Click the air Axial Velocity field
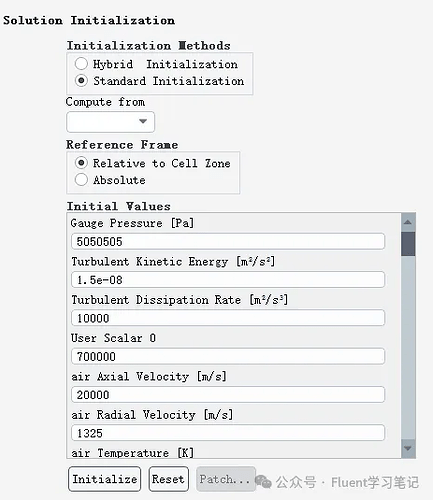The height and width of the screenshot is (500, 433). 228,395
